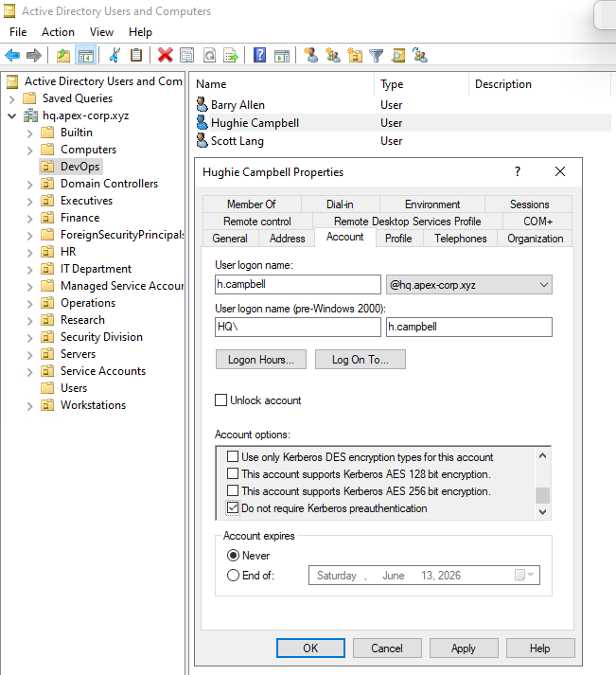Screen dimensions: 616x675
Task: Click the Apply button
Action: point(464,648)
